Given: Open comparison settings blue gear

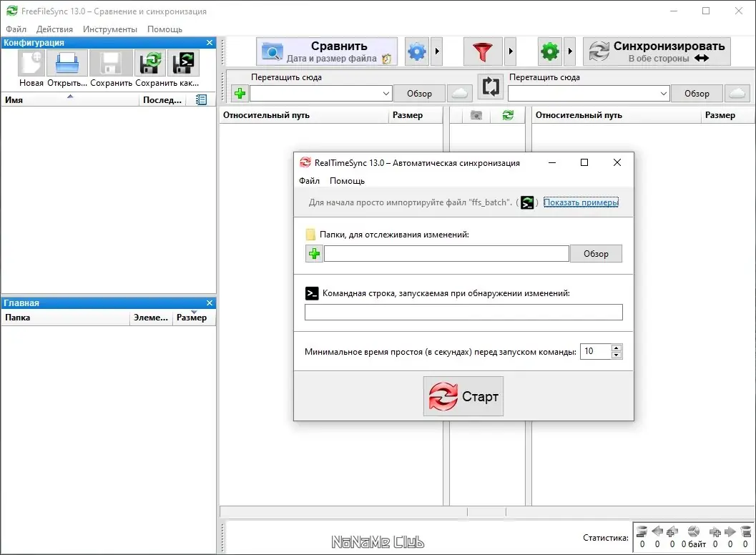Looking at the screenshot, I should (x=416, y=51).
